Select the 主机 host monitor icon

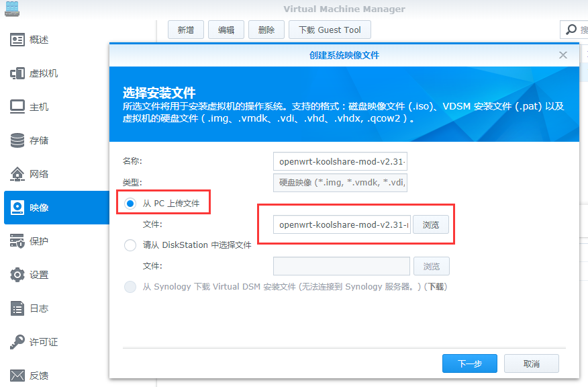[17, 107]
